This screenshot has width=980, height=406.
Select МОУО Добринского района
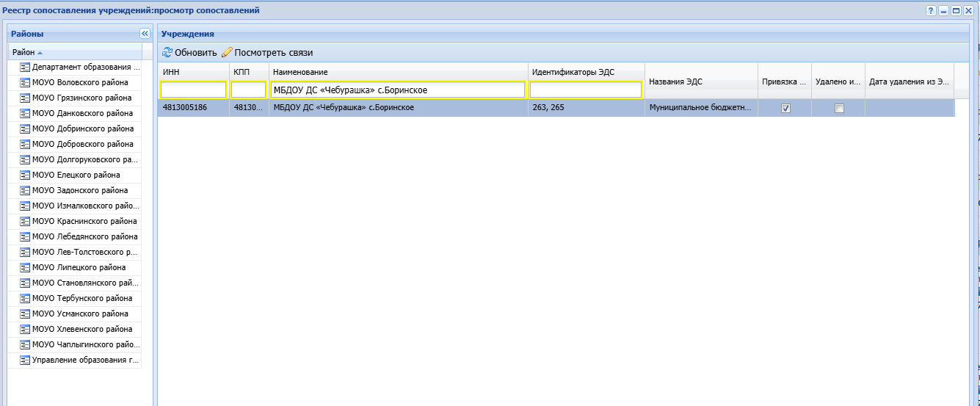point(76,128)
